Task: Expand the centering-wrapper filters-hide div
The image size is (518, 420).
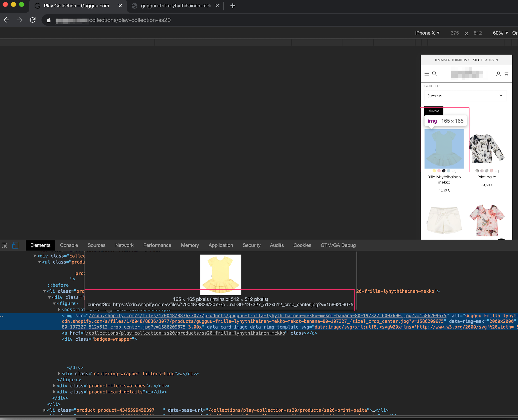Action: (x=59, y=374)
